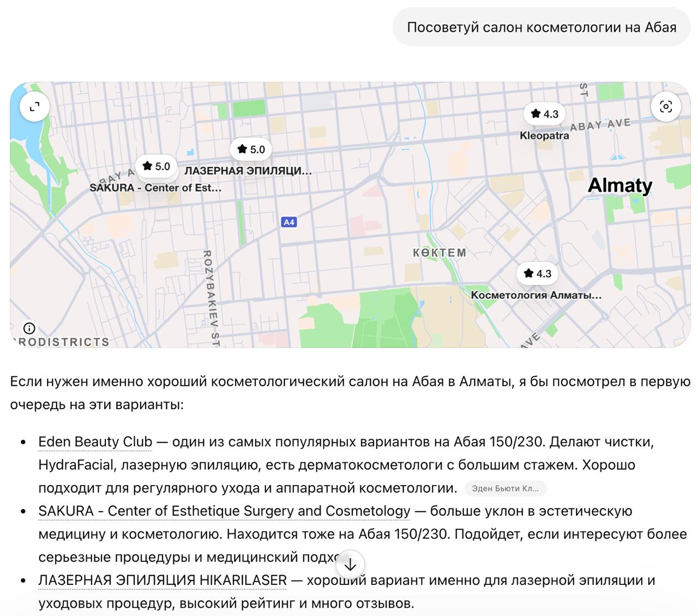
Task: Click the ABAY AVE label near Kleopatra
Action: [x=600, y=125]
